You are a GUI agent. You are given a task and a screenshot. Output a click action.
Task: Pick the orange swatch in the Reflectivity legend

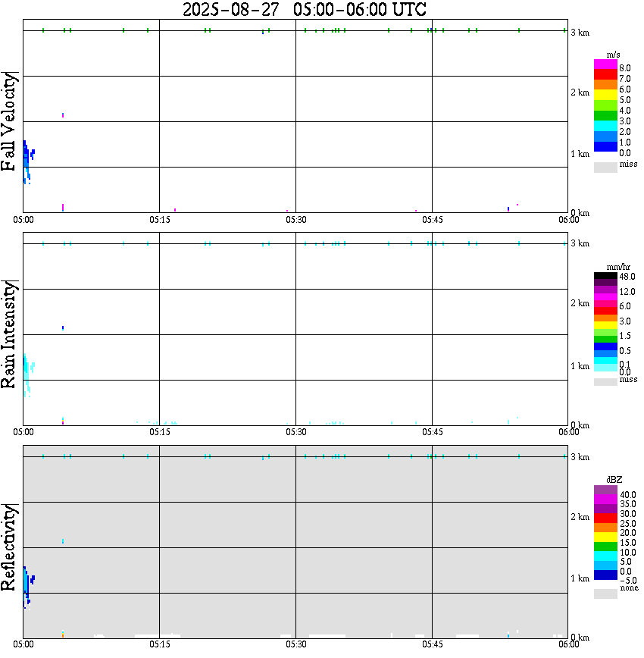tap(605, 528)
